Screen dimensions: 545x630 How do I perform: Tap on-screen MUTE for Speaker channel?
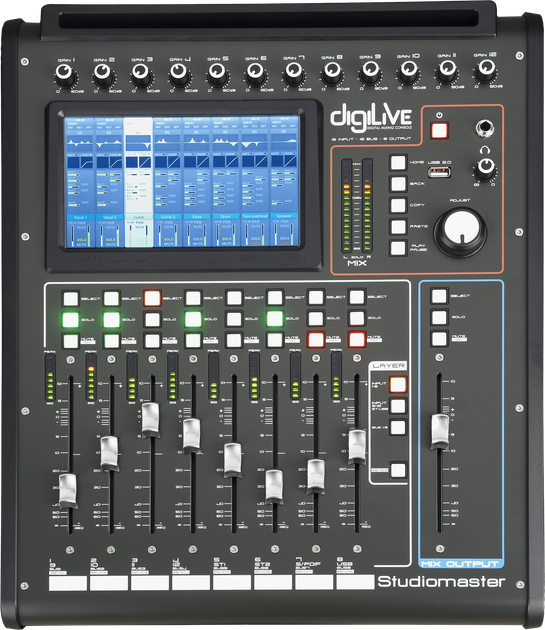(x=284, y=243)
